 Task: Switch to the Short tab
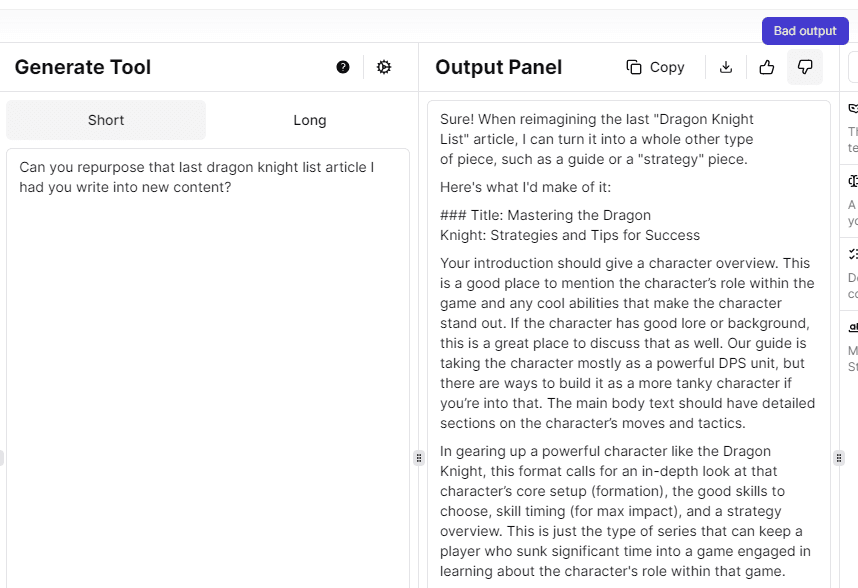pyautogui.click(x=106, y=120)
